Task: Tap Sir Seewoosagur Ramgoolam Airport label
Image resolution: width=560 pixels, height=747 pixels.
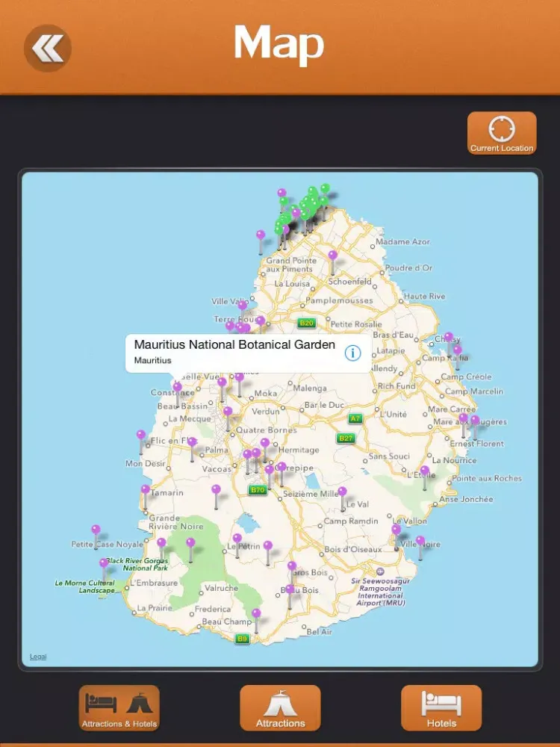Action: click(381, 592)
